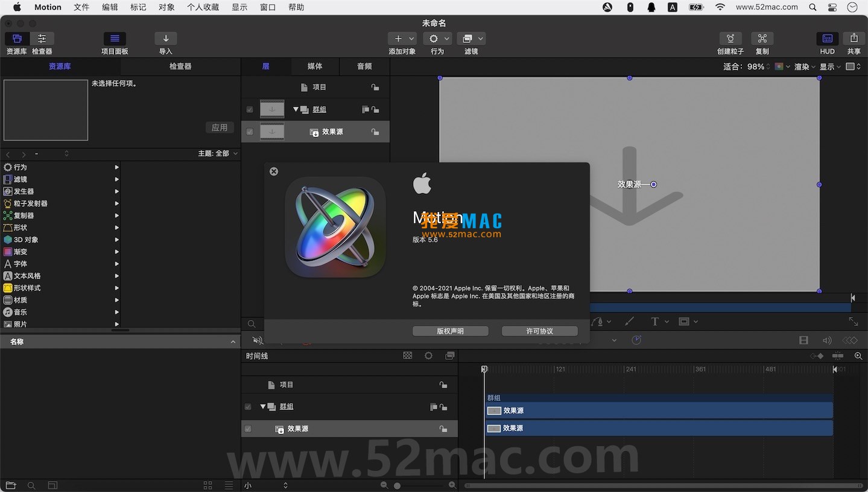Select the 粒子发射器 library category
This screenshot has height=492, width=868.
[x=60, y=203]
